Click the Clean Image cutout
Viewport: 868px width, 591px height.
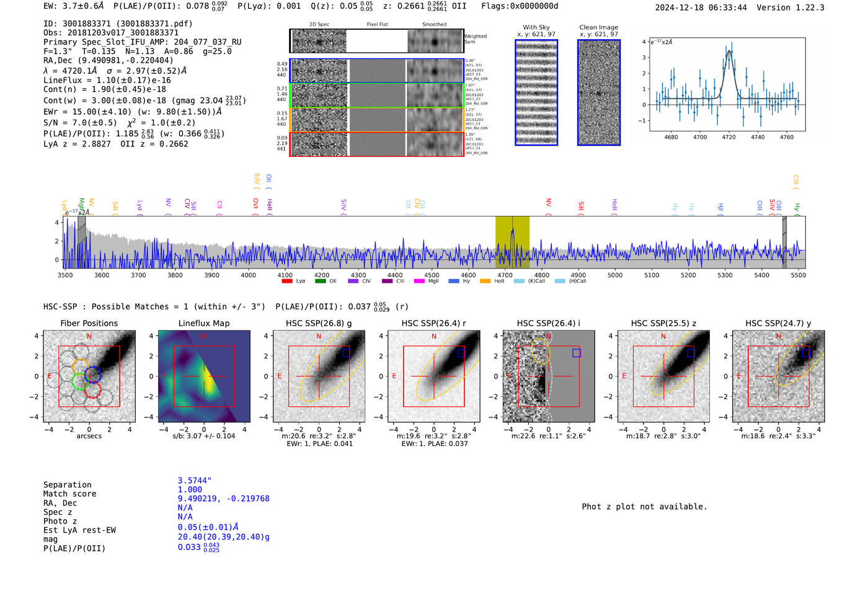coord(599,92)
